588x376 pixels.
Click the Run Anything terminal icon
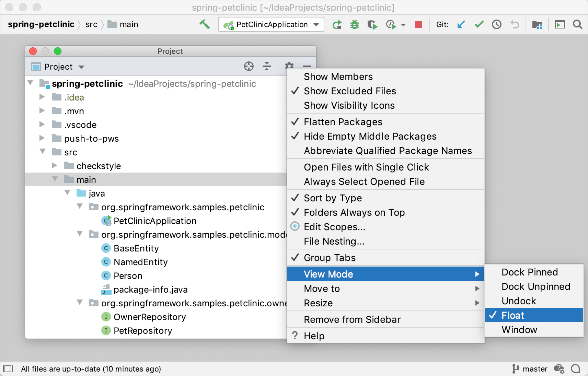pos(560,25)
